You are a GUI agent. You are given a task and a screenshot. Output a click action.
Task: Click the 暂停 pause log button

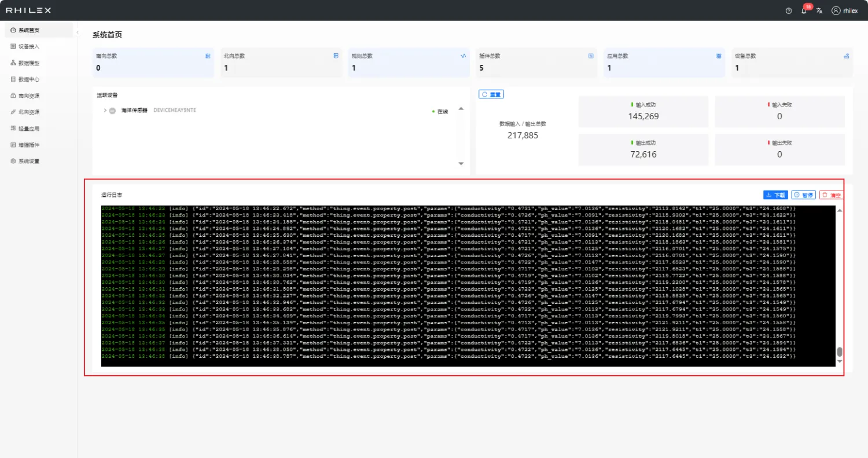tap(804, 195)
